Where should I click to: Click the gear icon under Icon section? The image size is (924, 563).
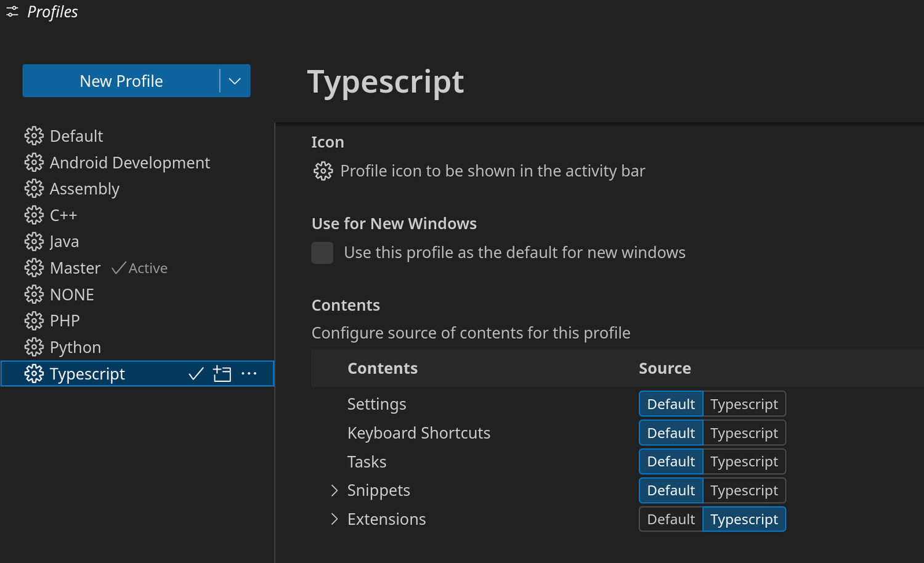323,171
